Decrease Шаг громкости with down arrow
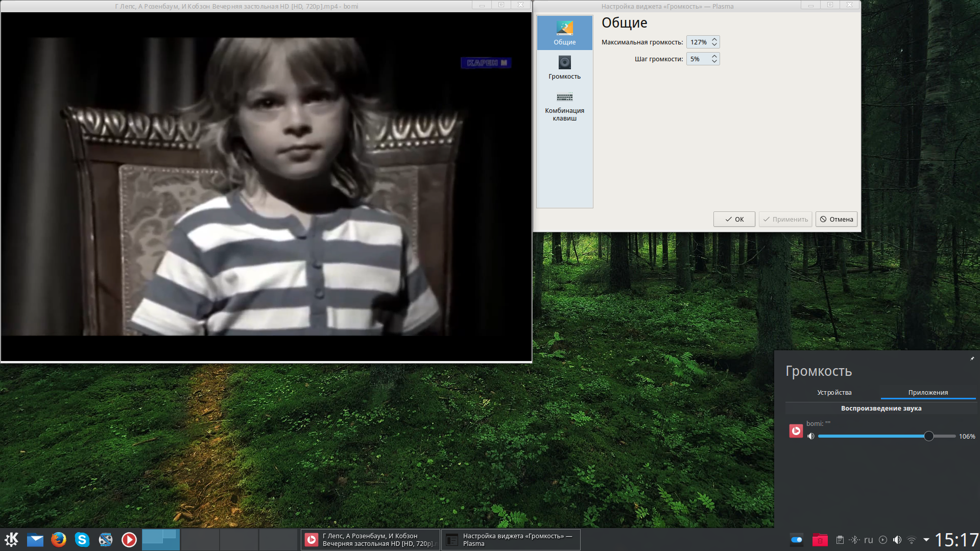Screen dimensions: 980x551 click(714, 62)
